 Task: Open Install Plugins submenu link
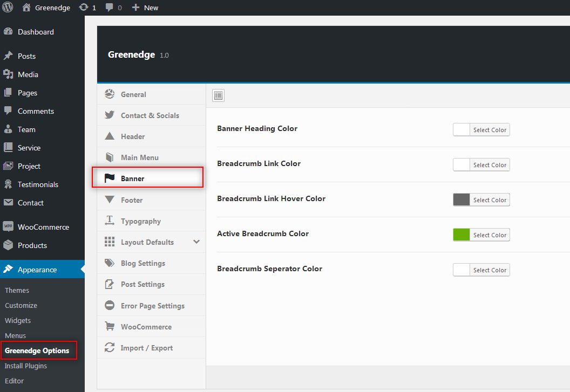(x=25, y=366)
